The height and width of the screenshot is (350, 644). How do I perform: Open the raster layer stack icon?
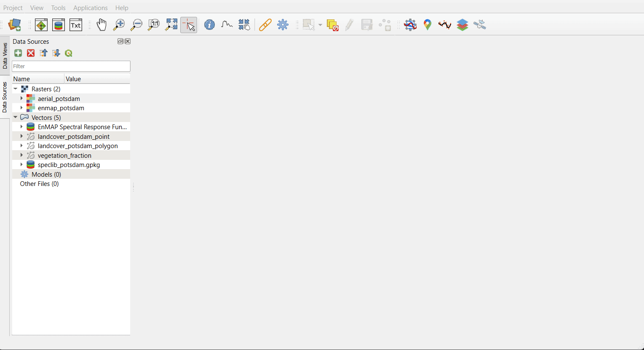coord(462,25)
